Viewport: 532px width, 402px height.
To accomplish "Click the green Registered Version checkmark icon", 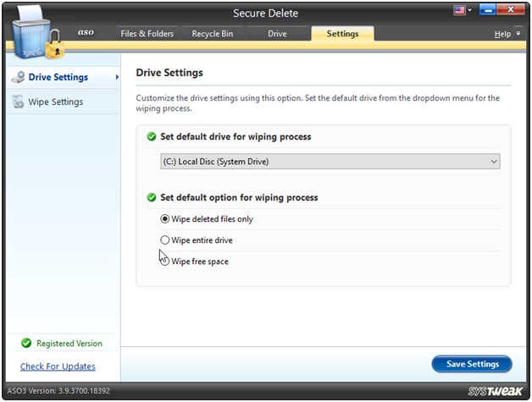I will coord(25,344).
